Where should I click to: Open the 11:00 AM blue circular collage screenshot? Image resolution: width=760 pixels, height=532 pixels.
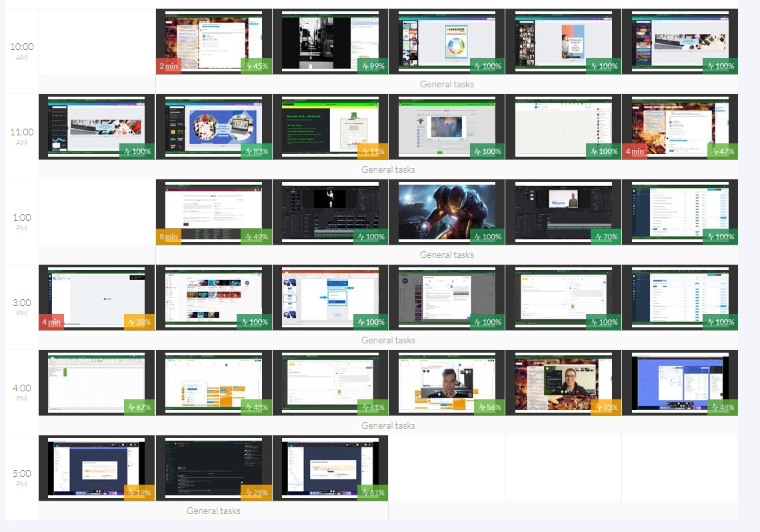click(x=214, y=127)
